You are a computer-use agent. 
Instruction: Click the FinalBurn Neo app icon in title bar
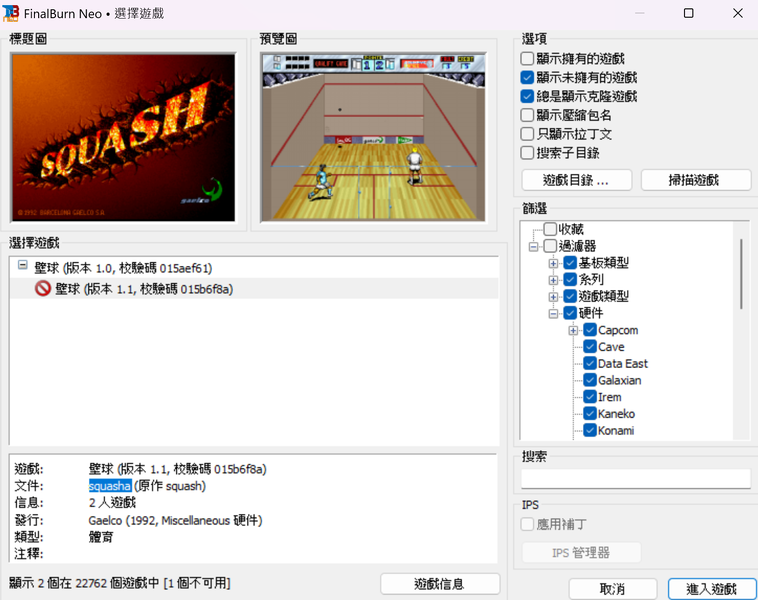[x=11, y=13]
